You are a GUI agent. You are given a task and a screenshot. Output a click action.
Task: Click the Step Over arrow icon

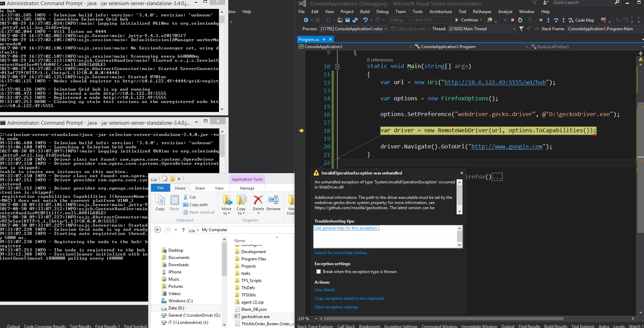(556, 20)
